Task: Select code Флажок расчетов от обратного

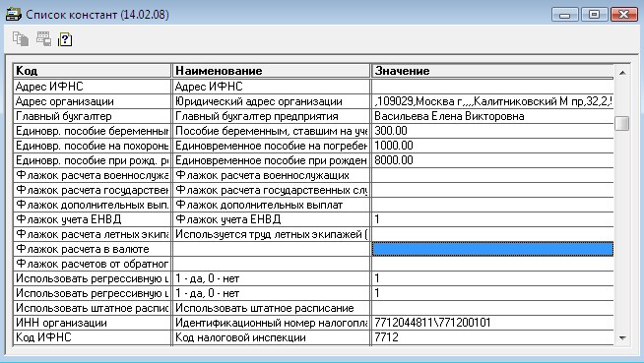Action: coord(92,264)
